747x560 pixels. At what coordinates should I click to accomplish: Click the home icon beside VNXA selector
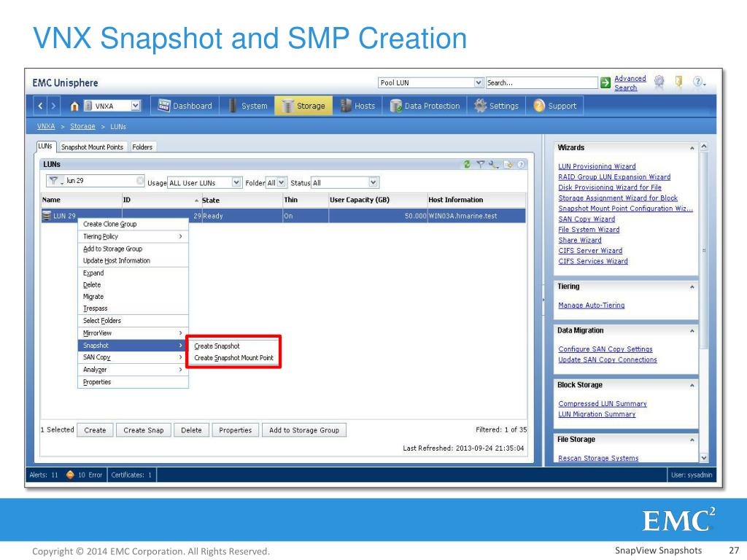(x=74, y=106)
